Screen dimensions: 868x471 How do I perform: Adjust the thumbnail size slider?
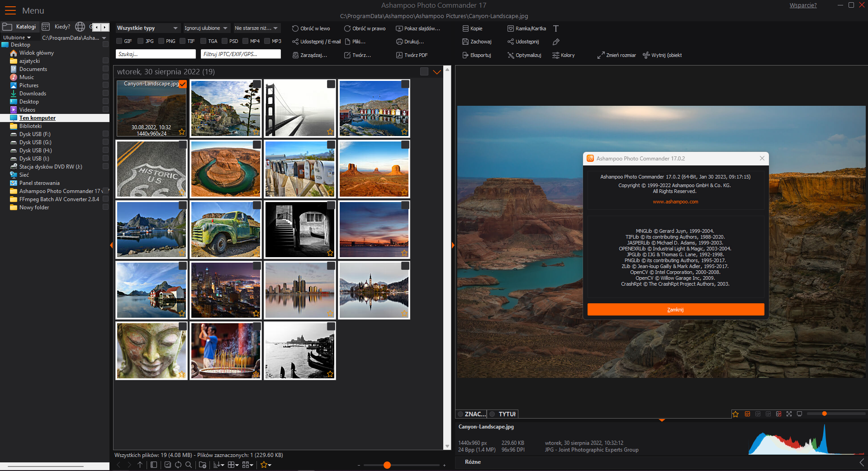pyautogui.click(x=387, y=465)
